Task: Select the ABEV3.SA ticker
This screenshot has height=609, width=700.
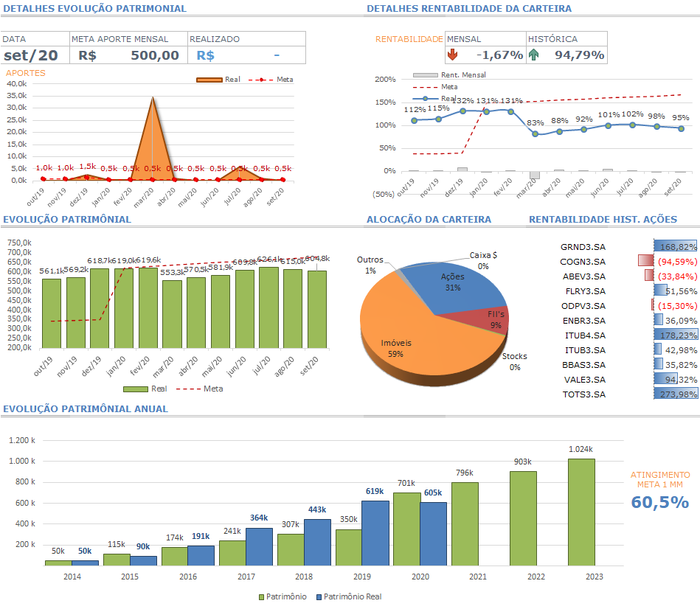Action: (x=584, y=276)
